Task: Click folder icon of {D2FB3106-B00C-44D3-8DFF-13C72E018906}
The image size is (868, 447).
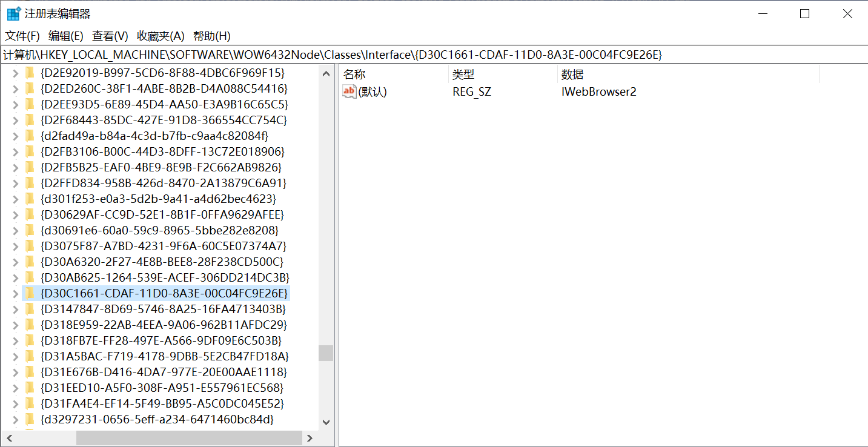Action: coord(29,151)
